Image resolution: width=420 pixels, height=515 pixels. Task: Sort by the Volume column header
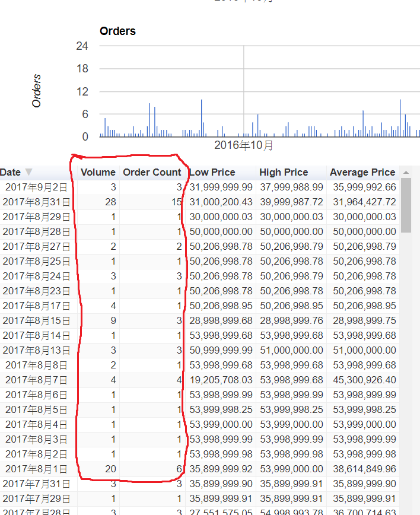point(98,172)
